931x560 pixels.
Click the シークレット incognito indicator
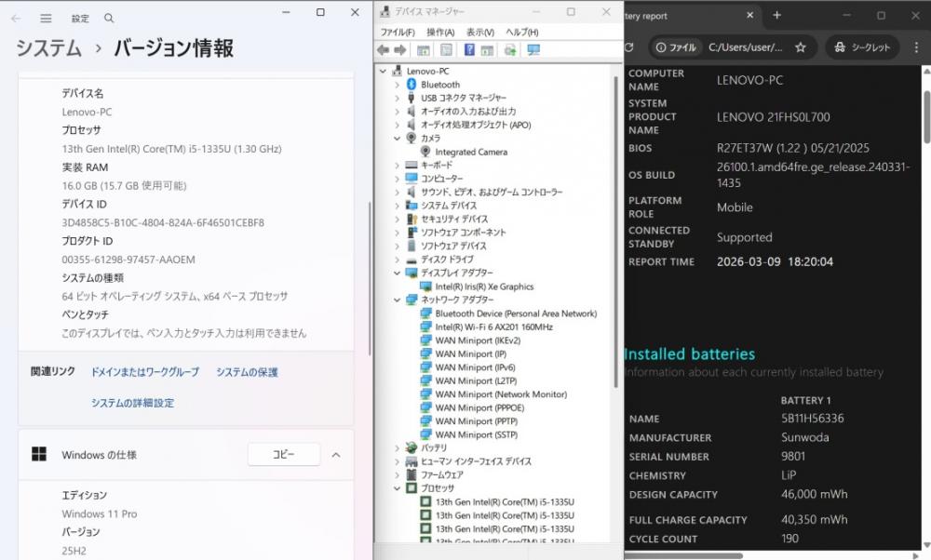pos(862,47)
